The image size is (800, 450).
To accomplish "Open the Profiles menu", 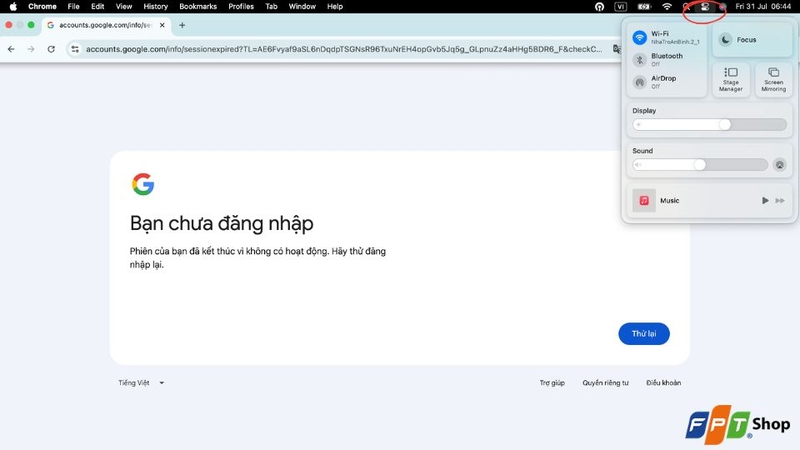I will [x=241, y=7].
